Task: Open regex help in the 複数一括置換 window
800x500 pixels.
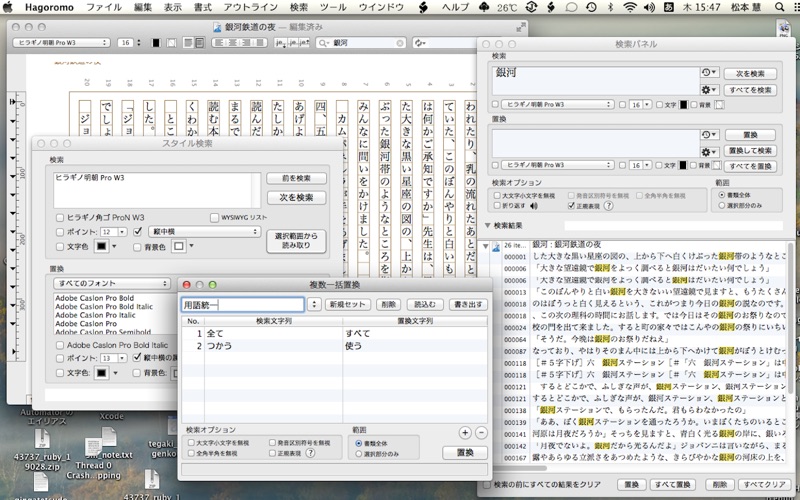Action: pyautogui.click(x=310, y=453)
